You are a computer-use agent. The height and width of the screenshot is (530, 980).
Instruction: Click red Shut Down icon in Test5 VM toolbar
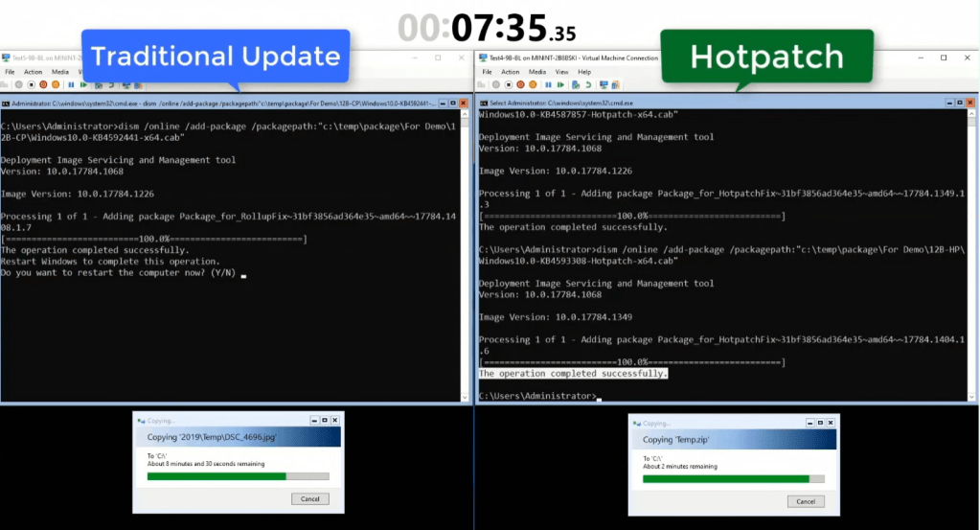(x=43, y=84)
